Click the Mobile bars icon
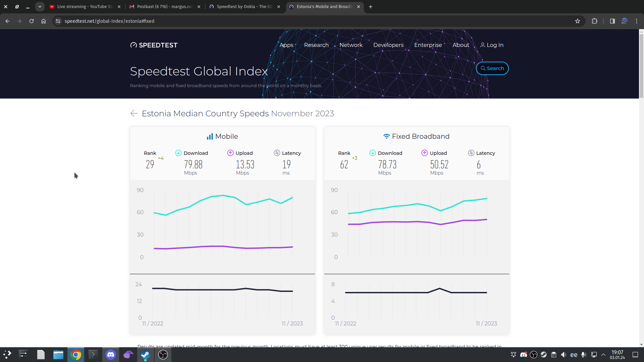The height and width of the screenshot is (362, 644). tap(210, 136)
